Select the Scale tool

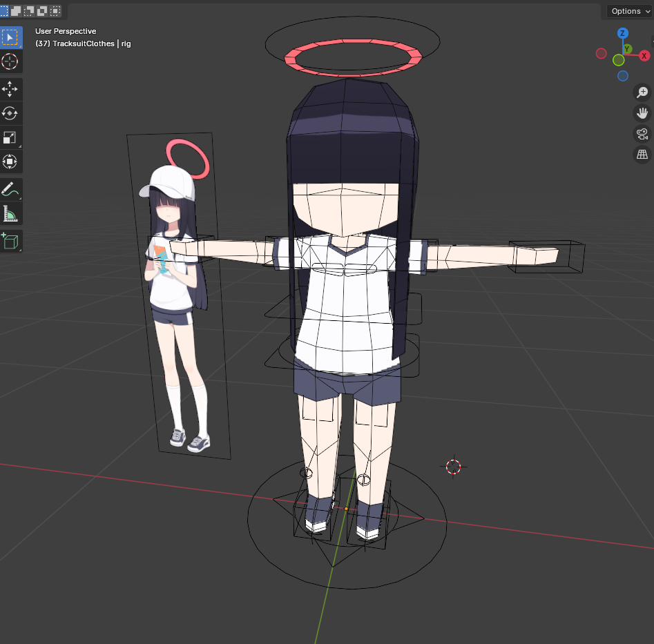(10, 137)
